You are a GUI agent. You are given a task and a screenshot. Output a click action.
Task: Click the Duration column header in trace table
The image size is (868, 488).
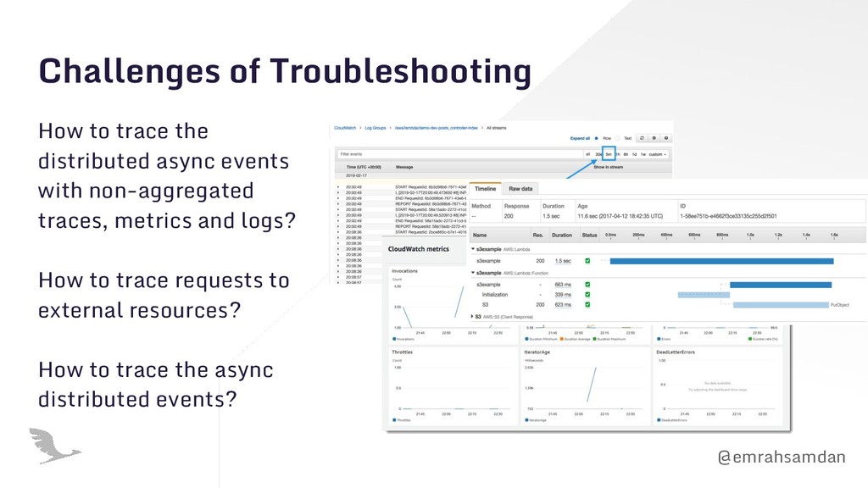[x=562, y=236]
